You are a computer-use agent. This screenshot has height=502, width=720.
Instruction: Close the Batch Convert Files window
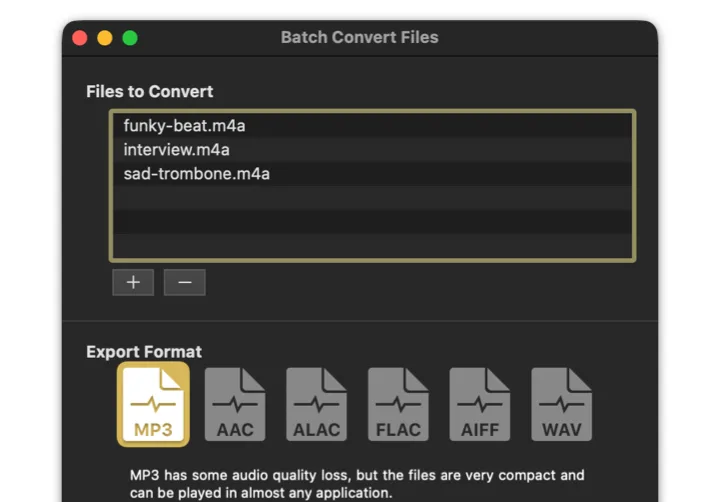click(x=80, y=38)
